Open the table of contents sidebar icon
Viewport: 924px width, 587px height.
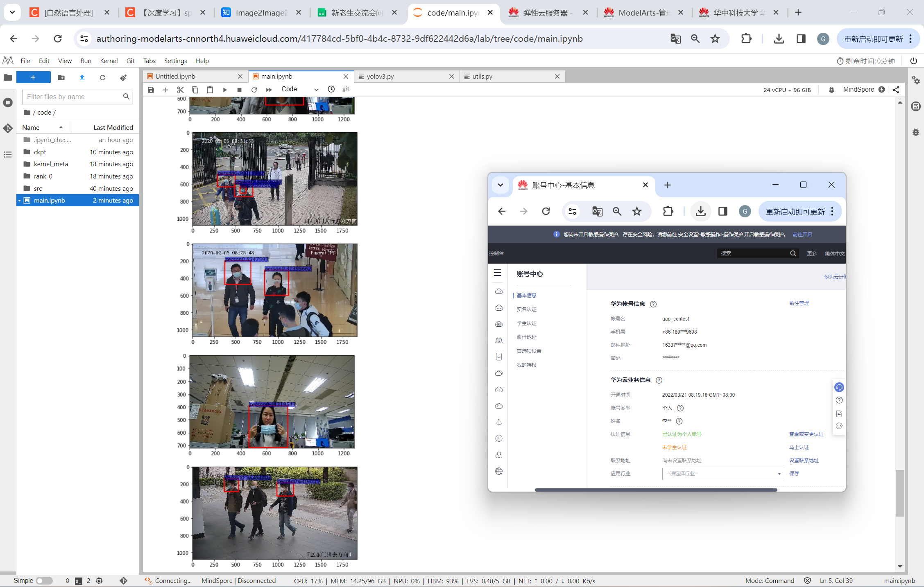tap(8, 154)
